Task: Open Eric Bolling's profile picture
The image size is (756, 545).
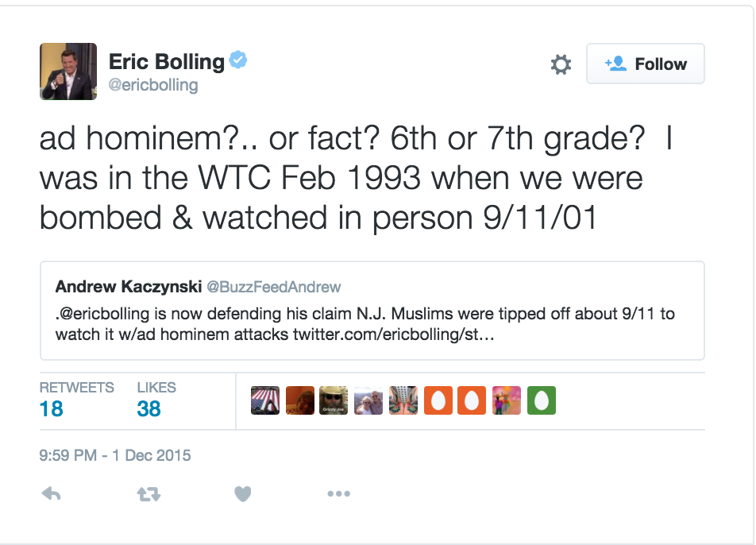Action: (68, 72)
